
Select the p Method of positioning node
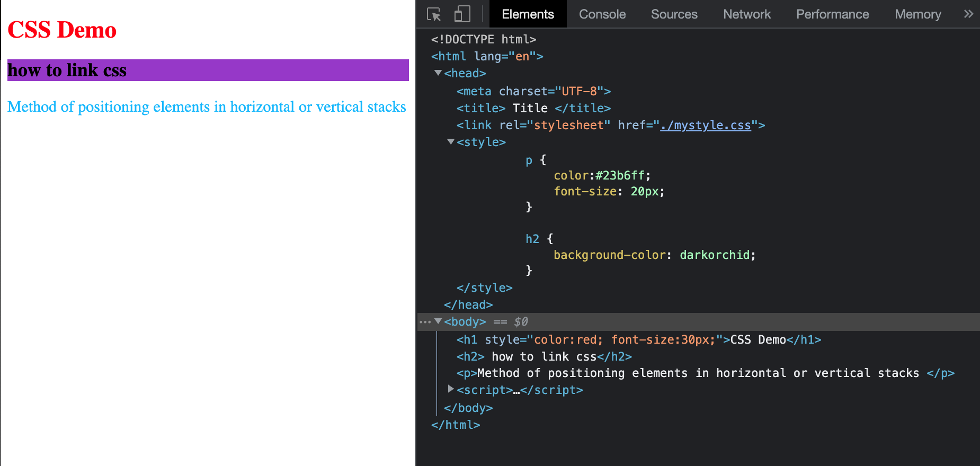[x=706, y=373]
